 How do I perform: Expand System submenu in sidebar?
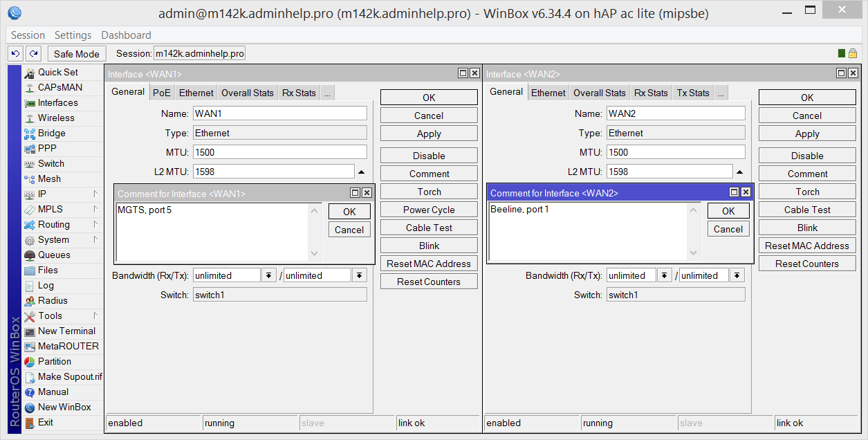[x=95, y=239]
